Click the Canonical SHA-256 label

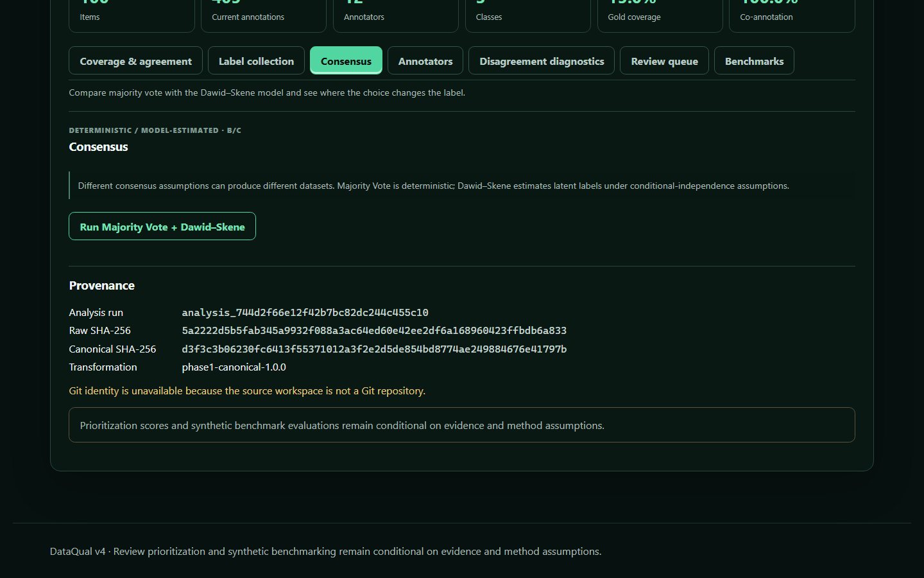pos(112,349)
